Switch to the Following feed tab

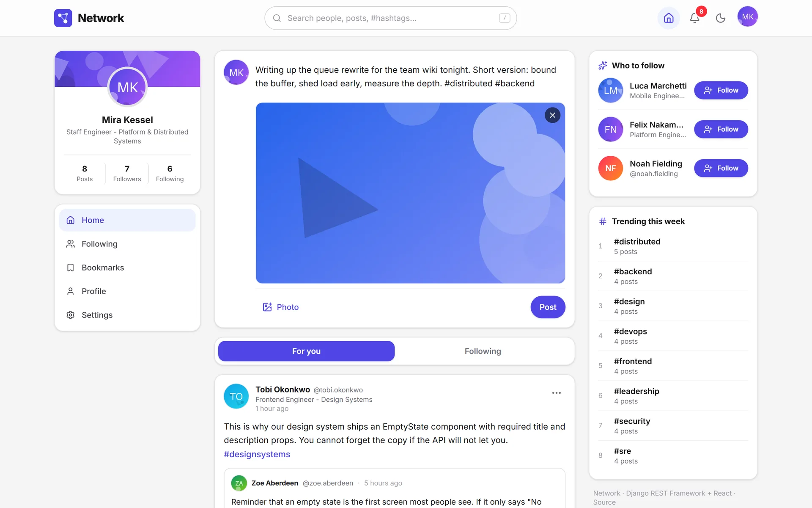coord(483,351)
